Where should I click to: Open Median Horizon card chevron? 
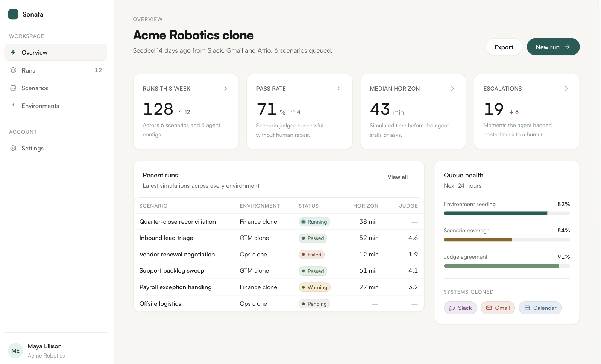(452, 89)
